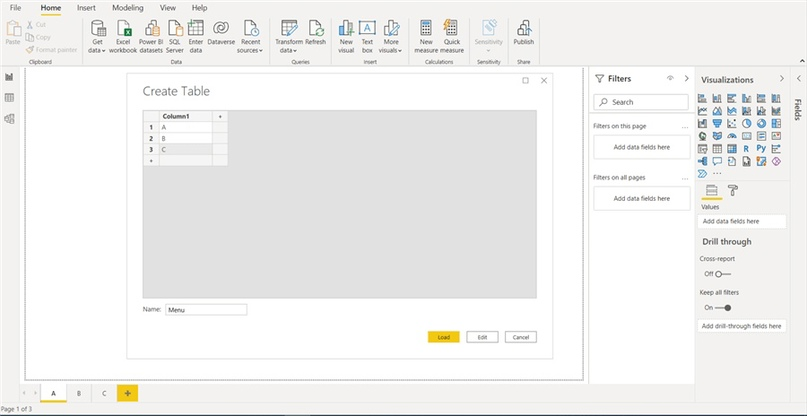
Task: Pick the stacked bar chart visual
Action: (703, 98)
